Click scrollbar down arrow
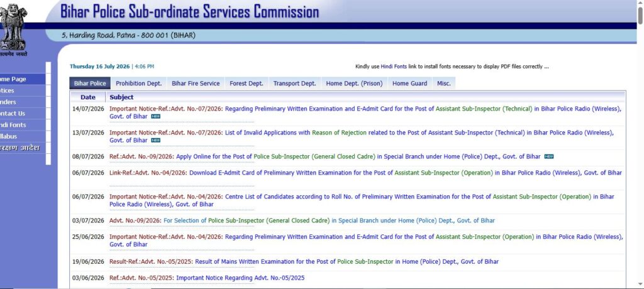The height and width of the screenshot is (289, 644). coord(640,285)
